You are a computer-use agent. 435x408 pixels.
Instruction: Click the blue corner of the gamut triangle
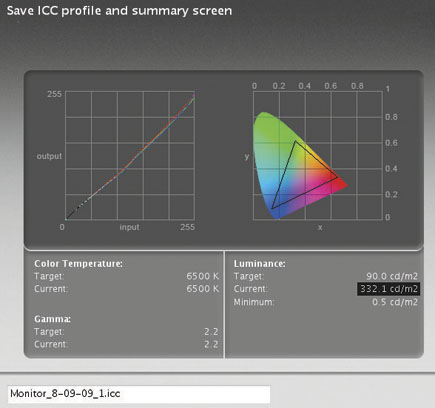tap(273, 208)
